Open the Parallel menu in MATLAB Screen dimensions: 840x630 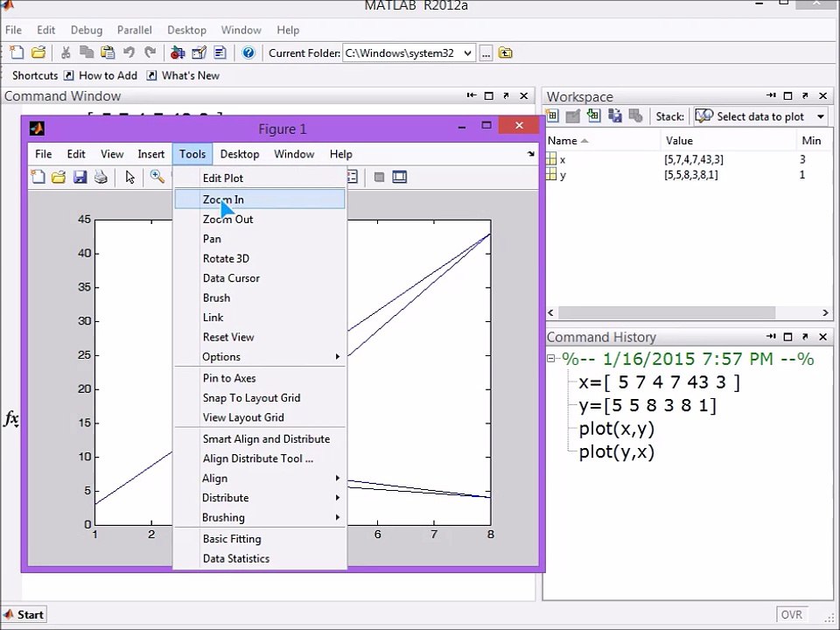pyautogui.click(x=135, y=30)
